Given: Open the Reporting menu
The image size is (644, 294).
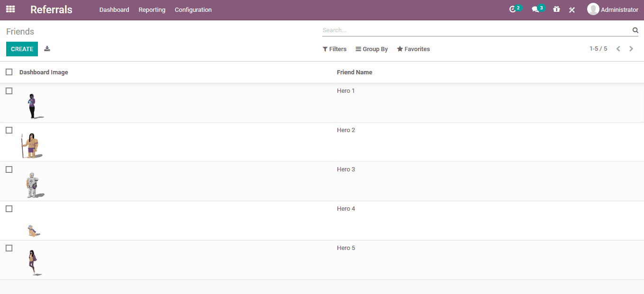Looking at the screenshot, I should 152,10.
